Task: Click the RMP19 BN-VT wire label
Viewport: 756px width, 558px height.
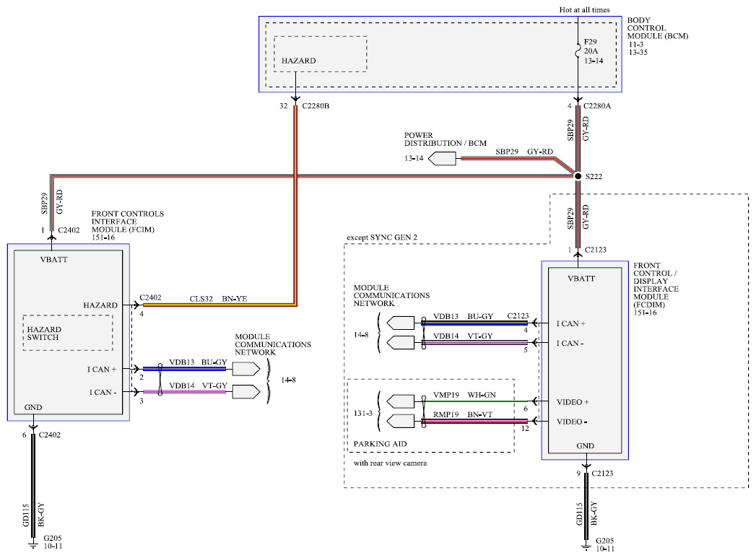Action: tap(463, 414)
